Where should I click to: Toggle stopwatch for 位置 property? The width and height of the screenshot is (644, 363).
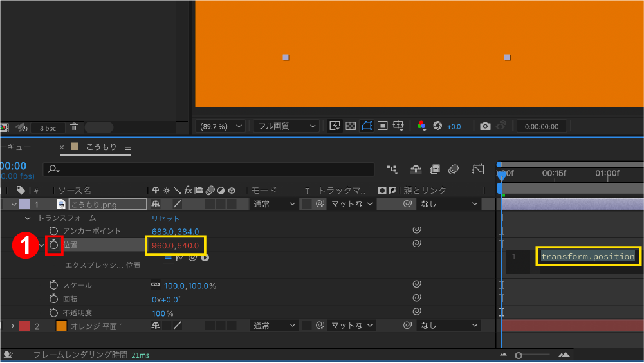pyautogui.click(x=54, y=245)
